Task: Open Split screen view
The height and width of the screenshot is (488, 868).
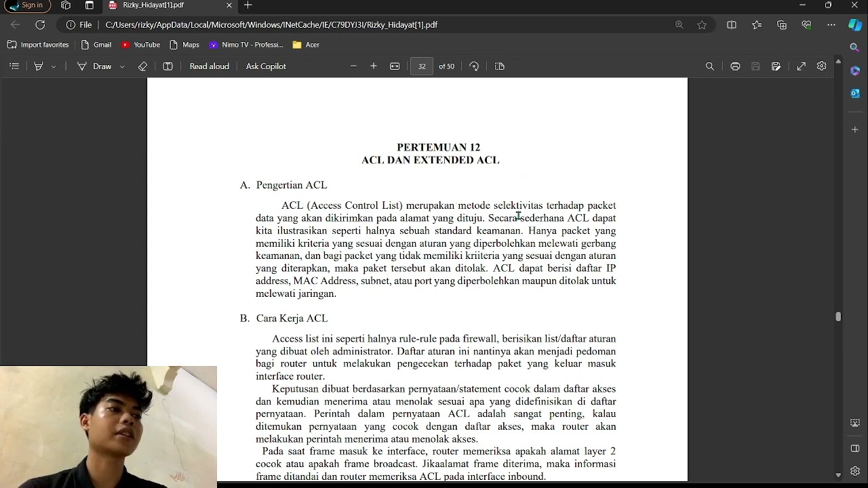Action: [x=732, y=24]
